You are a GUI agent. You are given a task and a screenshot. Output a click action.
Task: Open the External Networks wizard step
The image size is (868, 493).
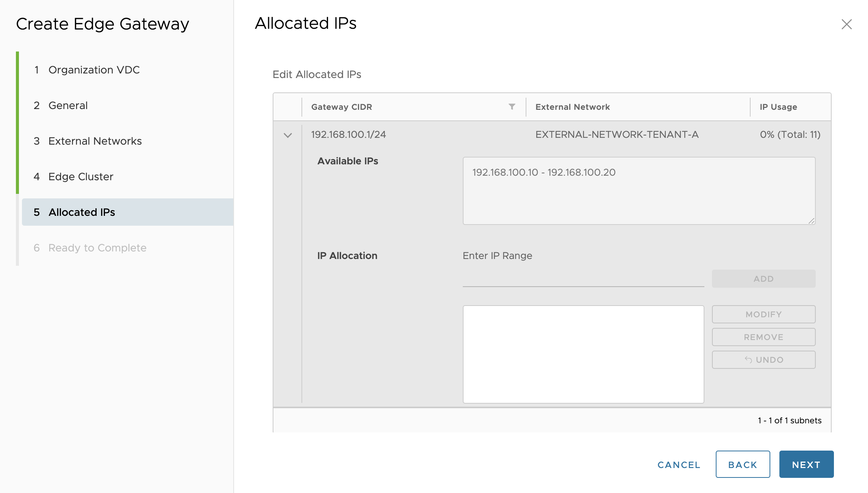click(95, 141)
